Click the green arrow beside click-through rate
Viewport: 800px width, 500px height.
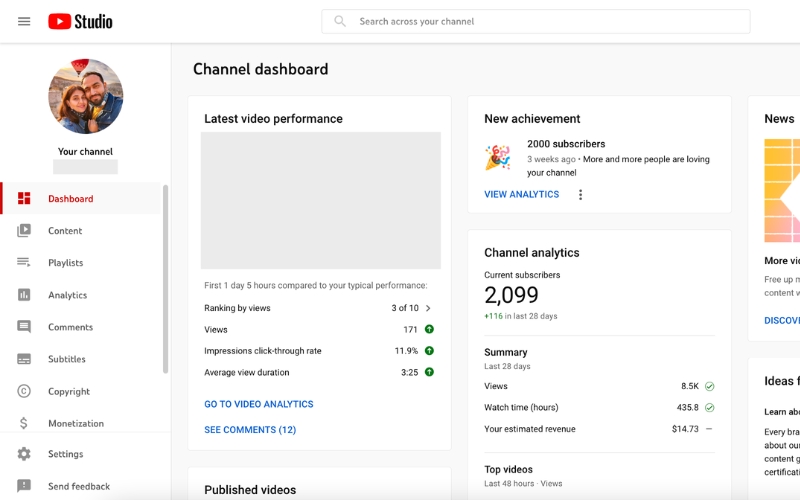(430, 351)
